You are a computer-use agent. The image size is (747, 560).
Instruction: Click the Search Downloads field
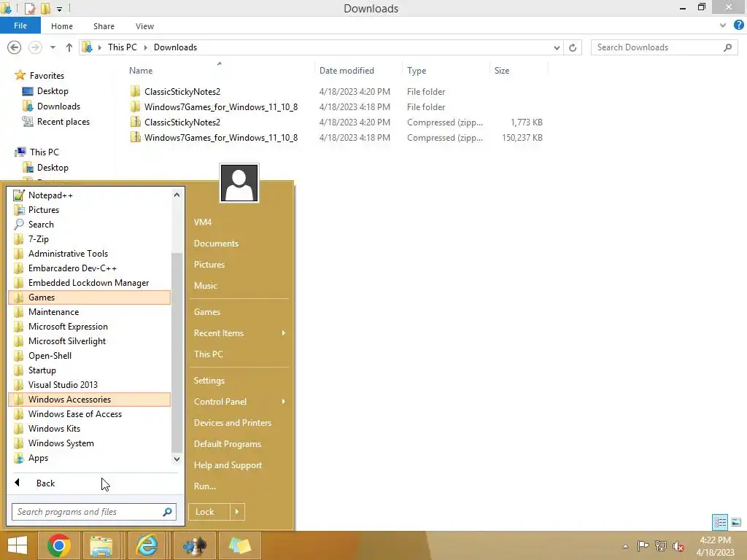coord(664,47)
